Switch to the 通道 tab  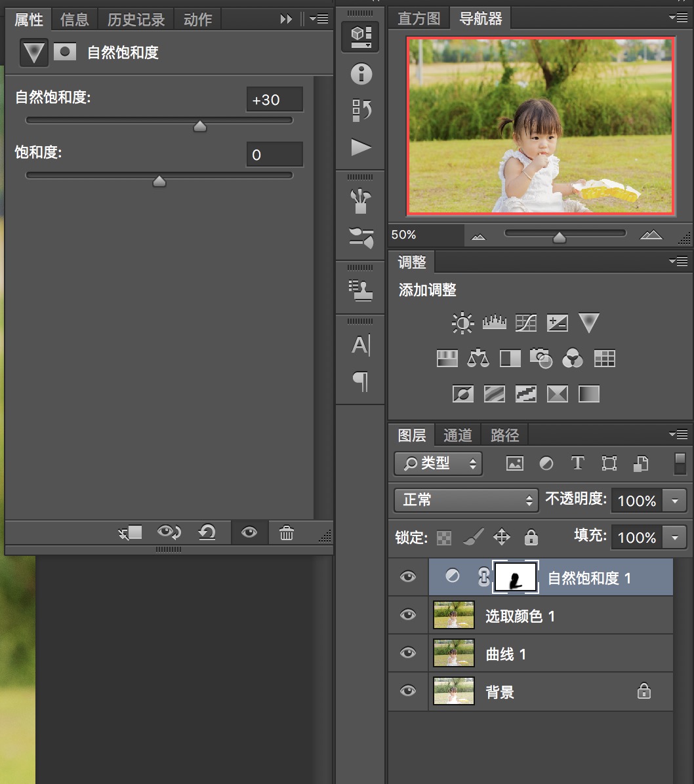(457, 435)
